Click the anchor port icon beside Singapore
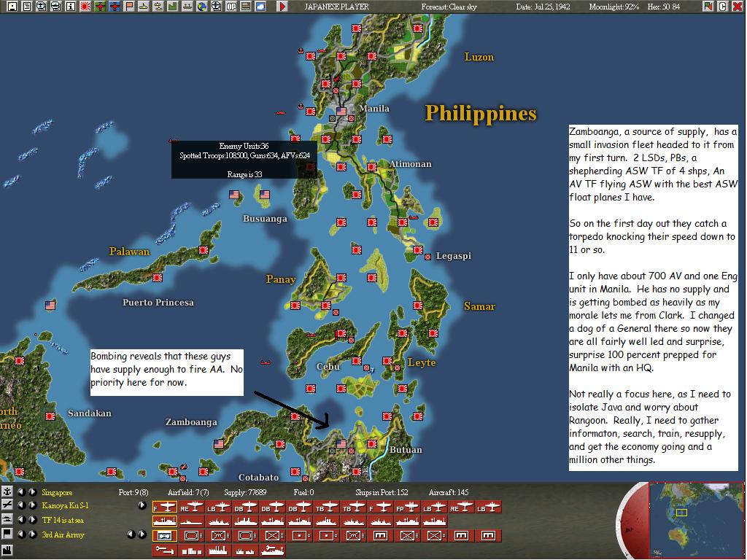The height and width of the screenshot is (560, 747). point(7,491)
